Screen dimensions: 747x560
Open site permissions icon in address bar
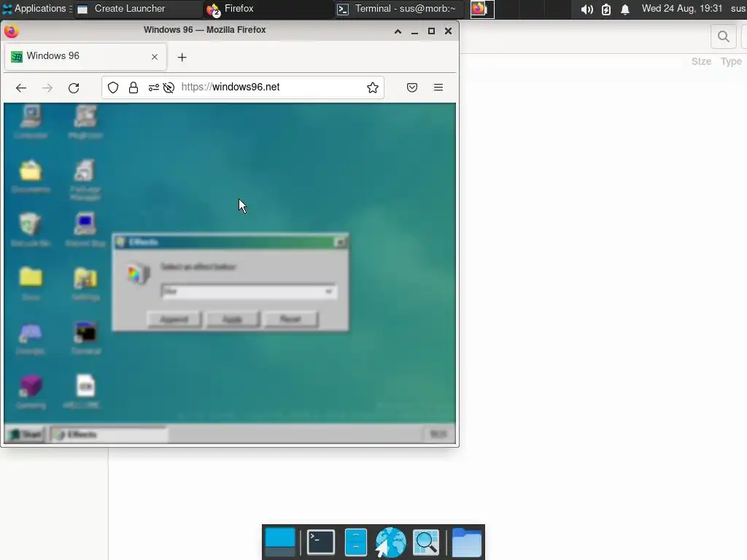coord(153,87)
